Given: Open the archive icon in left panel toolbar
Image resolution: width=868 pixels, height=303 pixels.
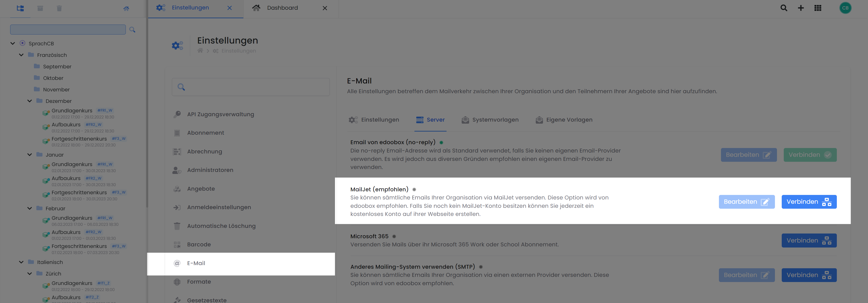Looking at the screenshot, I should (x=40, y=8).
